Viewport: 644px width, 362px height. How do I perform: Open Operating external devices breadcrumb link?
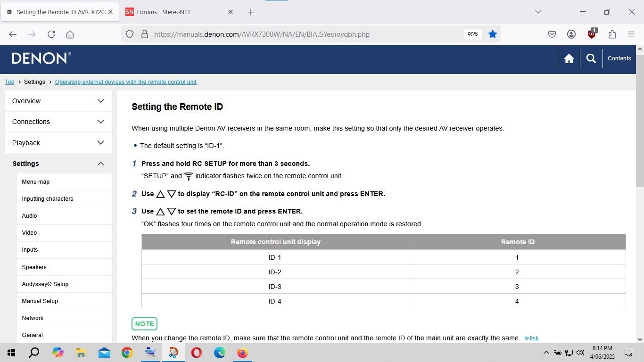126,82
